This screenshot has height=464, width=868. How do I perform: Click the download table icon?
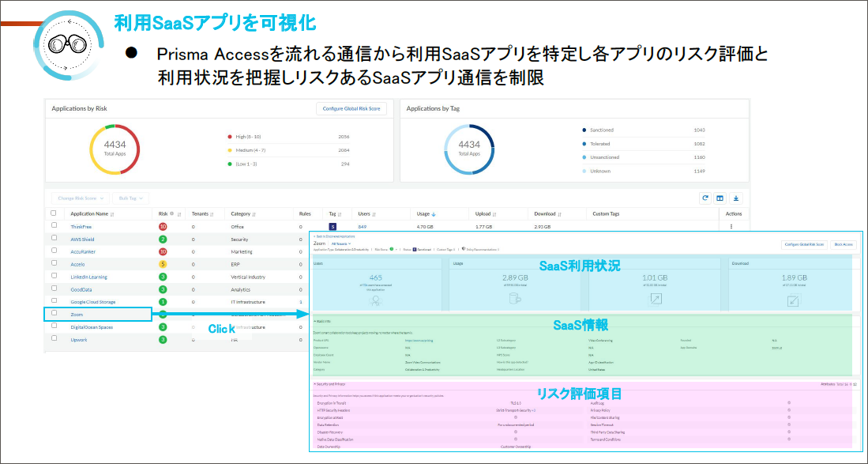(735, 198)
